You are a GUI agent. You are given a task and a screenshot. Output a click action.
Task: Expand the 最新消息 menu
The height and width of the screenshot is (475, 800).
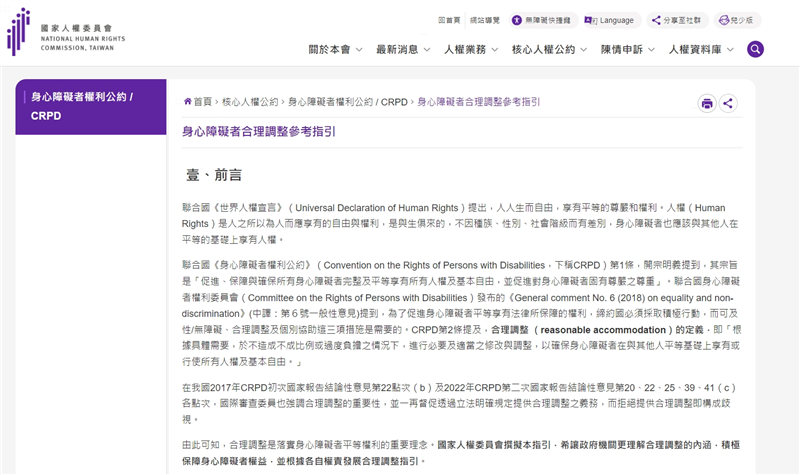[403, 49]
